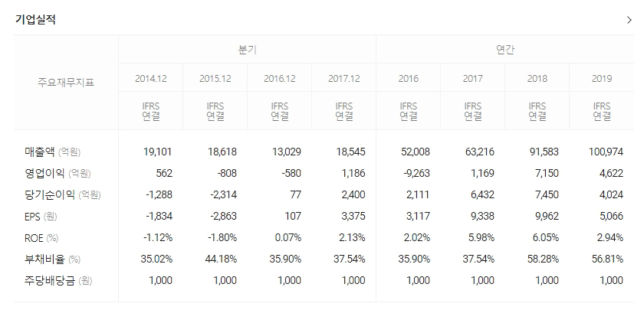
Task: Click the 2016.12 quarter column header
Action: pyautogui.click(x=280, y=78)
